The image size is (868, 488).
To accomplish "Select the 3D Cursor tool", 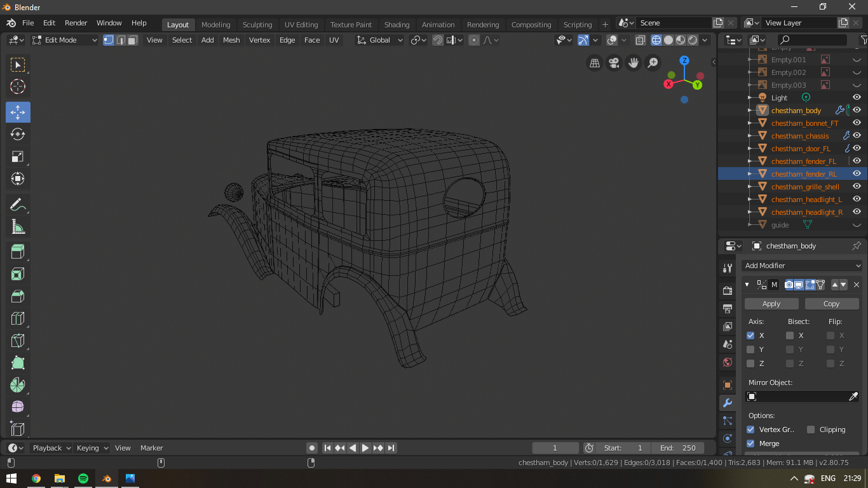I will click(18, 87).
